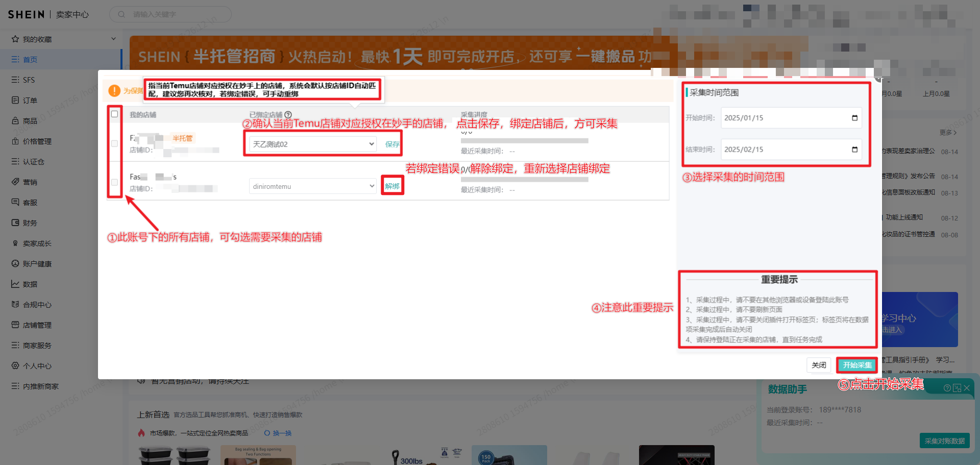Open the calendar picker for 结束时间
The width and height of the screenshot is (980, 465).
click(x=854, y=150)
